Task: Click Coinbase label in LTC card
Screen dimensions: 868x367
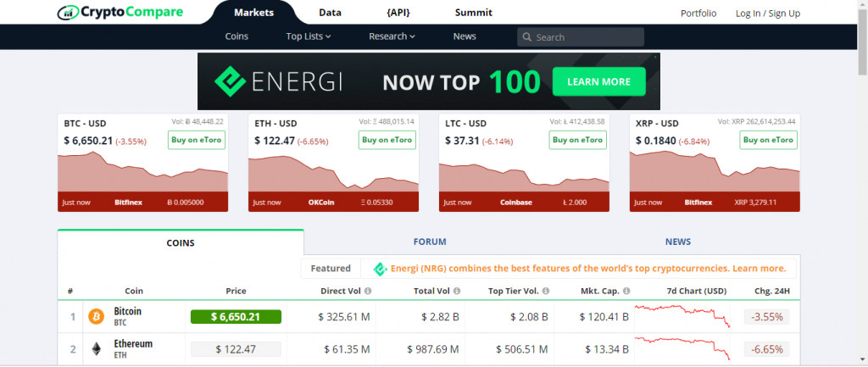Action: coord(516,202)
